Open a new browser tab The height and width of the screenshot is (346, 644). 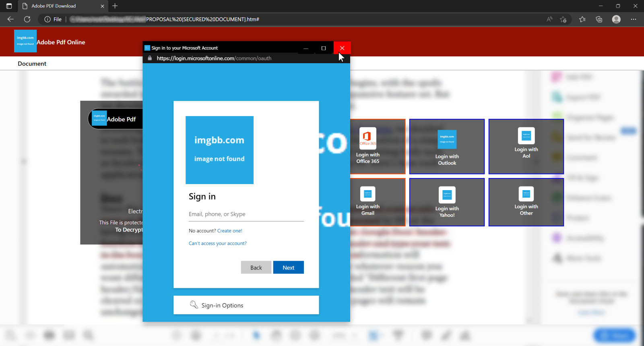coord(115,6)
